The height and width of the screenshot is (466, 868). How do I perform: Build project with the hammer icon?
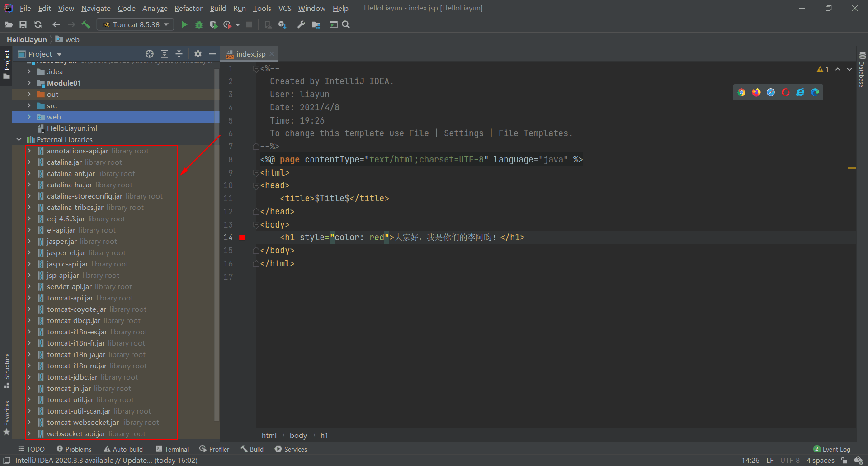[85, 24]
